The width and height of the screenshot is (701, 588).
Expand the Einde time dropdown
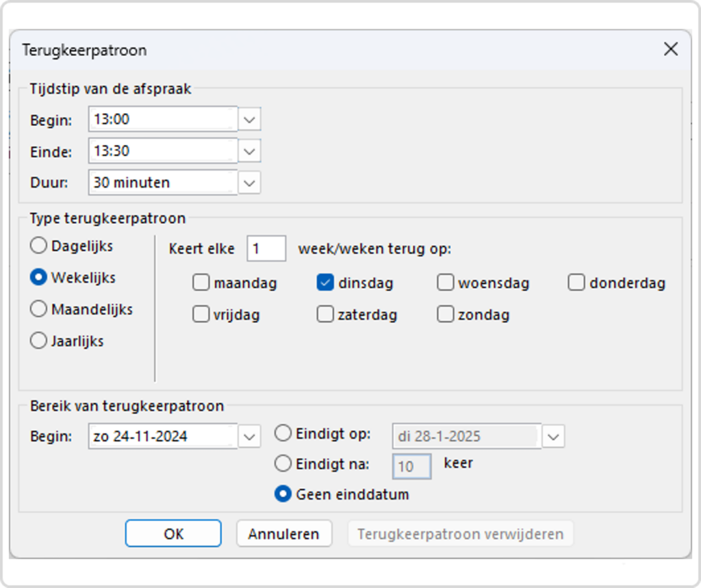[x=250, y=151]
